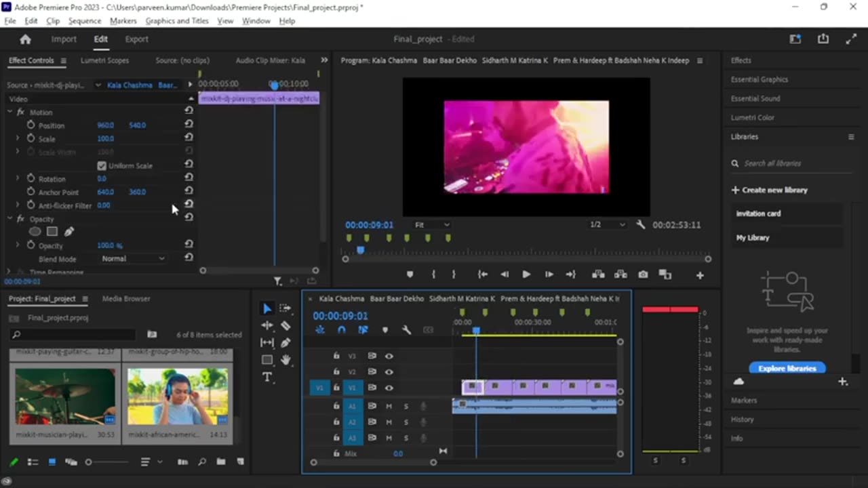
Task: Switch to the Lumetri Scopes tab
Action: (x=104, y=60)
